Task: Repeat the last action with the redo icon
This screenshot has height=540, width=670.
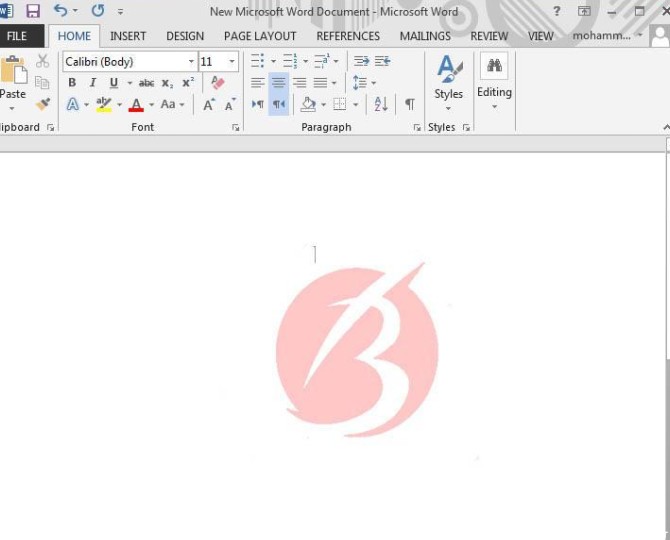Action: [x=98, y=10]
